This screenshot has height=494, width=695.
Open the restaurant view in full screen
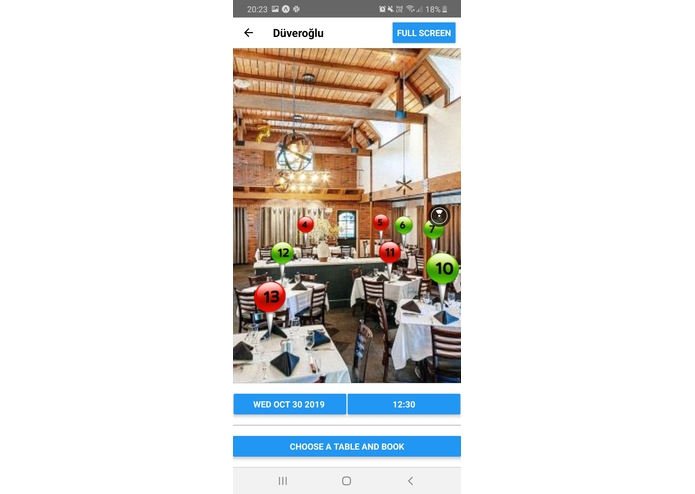424,33
